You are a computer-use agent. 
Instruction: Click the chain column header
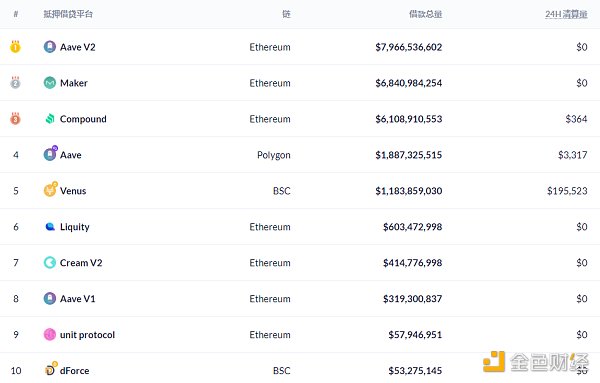286,14
